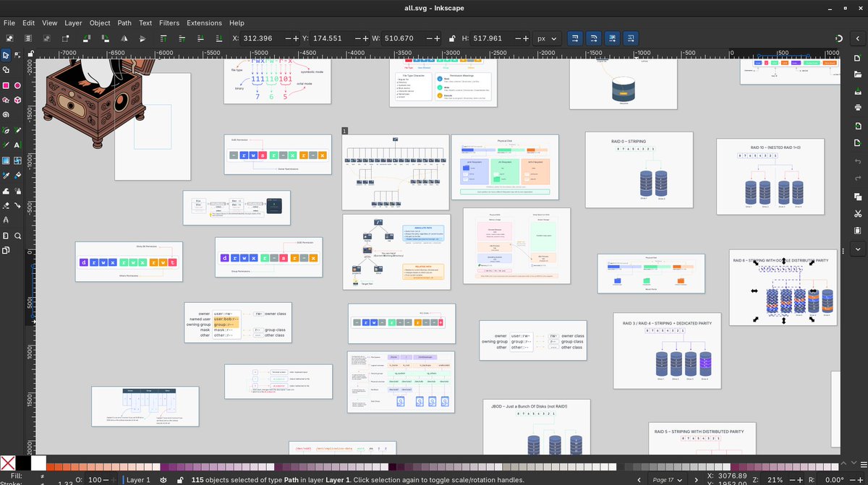The height and width of the screenshot is (485, 868).
Task: Select the Zoom magnifier tool
Action: (18, 236)
